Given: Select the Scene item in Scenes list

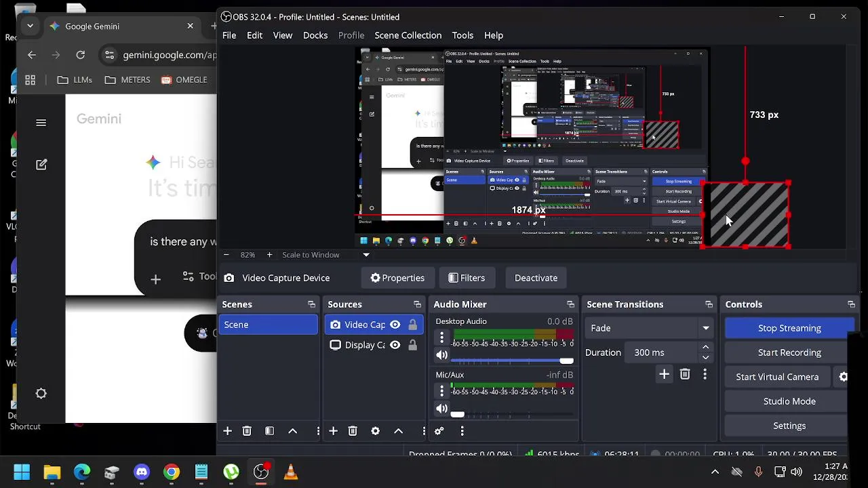Looking at the screenshot, I should pos(269,325).
